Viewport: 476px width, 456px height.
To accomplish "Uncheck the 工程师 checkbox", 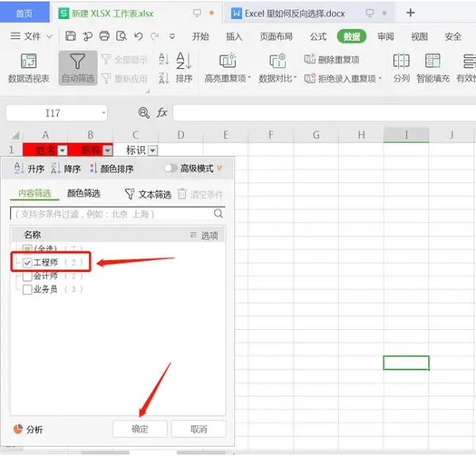I will pyautogui.click(x=27, y=262).
